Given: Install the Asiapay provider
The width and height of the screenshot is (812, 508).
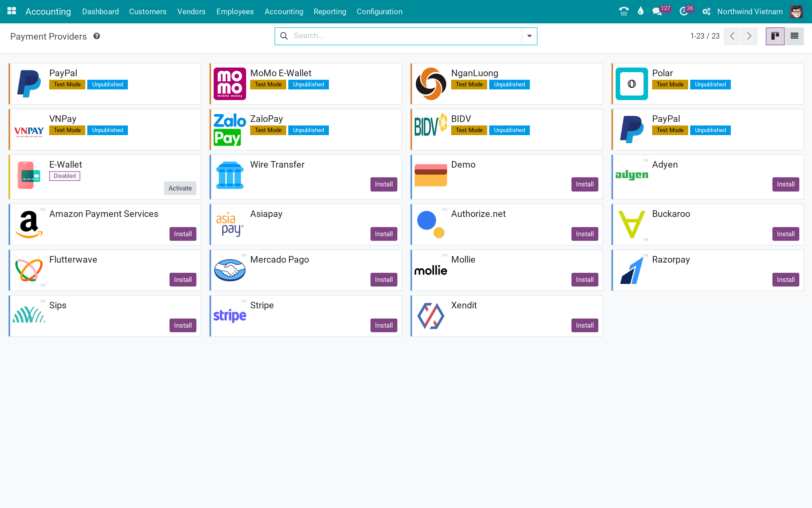Looking at the screenshot, I should pos(384,234).
